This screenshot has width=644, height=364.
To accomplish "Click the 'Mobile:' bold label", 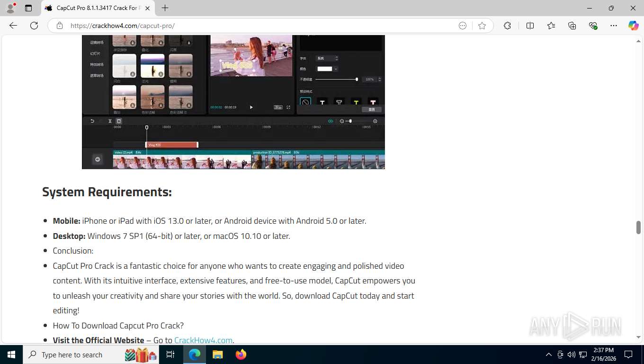I will tap(66, 221).
